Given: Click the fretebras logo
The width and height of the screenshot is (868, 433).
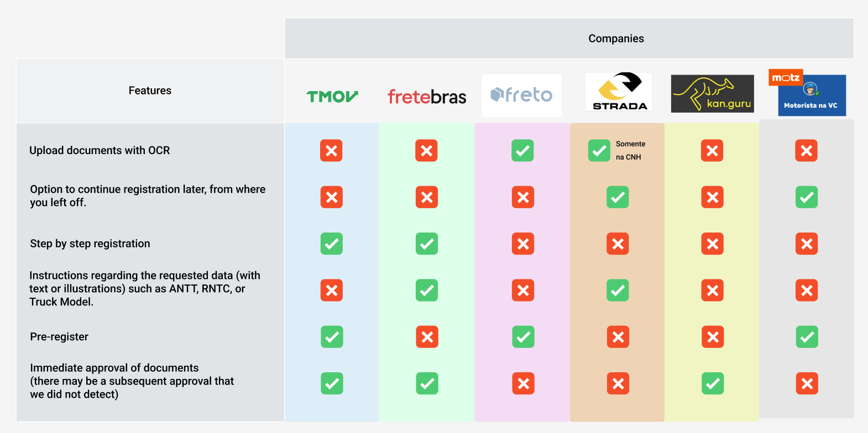Looking at the screenshot, I should point(427,97).
